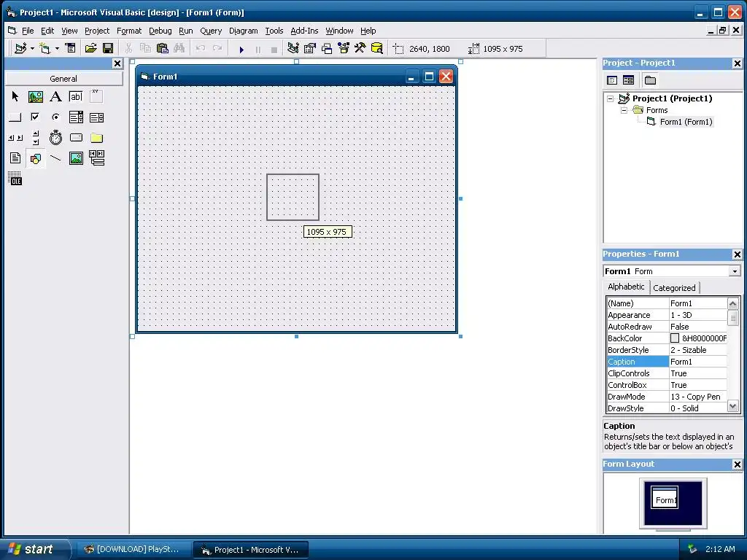The width and height of the screenshot is (747, 560).
Task: Click the General toolbox tab button
Action: tap(63, 79)
